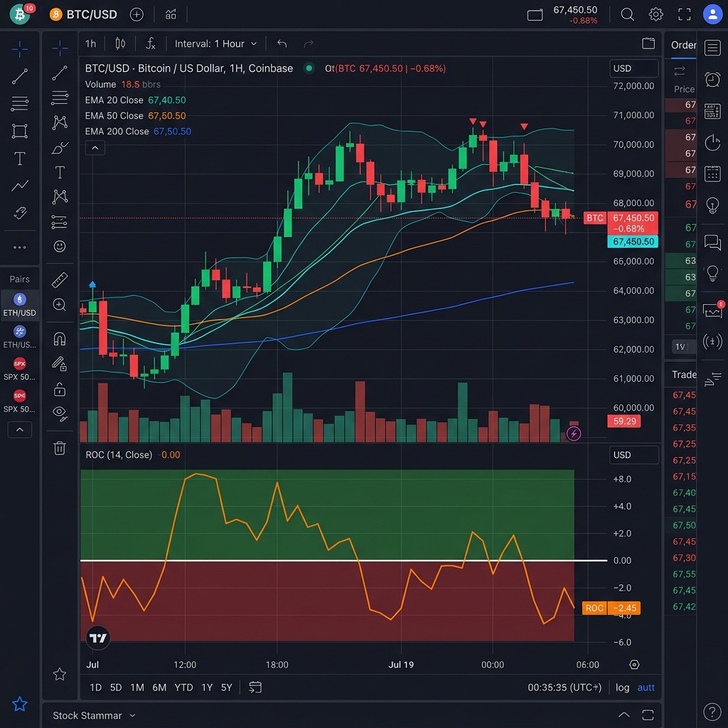
Task: Open chart time axis settings gear
Action: [x=634, y=665]
